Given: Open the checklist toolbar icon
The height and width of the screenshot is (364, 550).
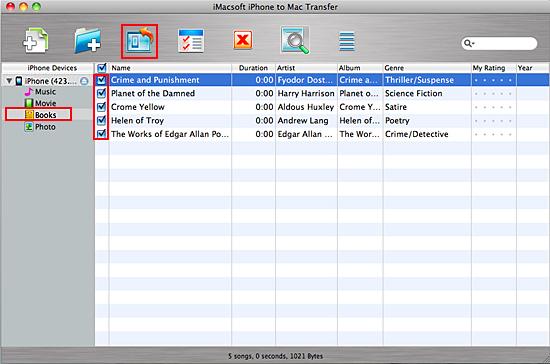Looking at the screenshot, I should click(191, 41).
